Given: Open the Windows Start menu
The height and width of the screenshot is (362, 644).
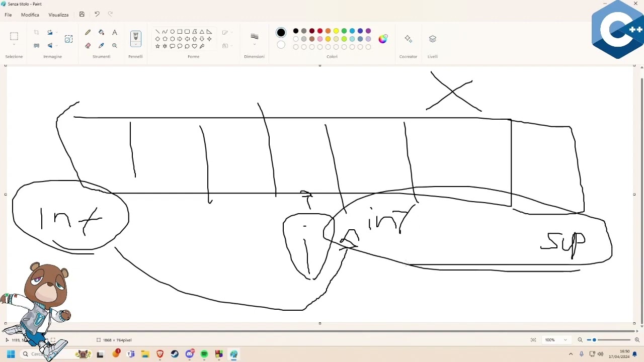Looking at the screenshot, I should pyautogui.click(x=11, y=354).
